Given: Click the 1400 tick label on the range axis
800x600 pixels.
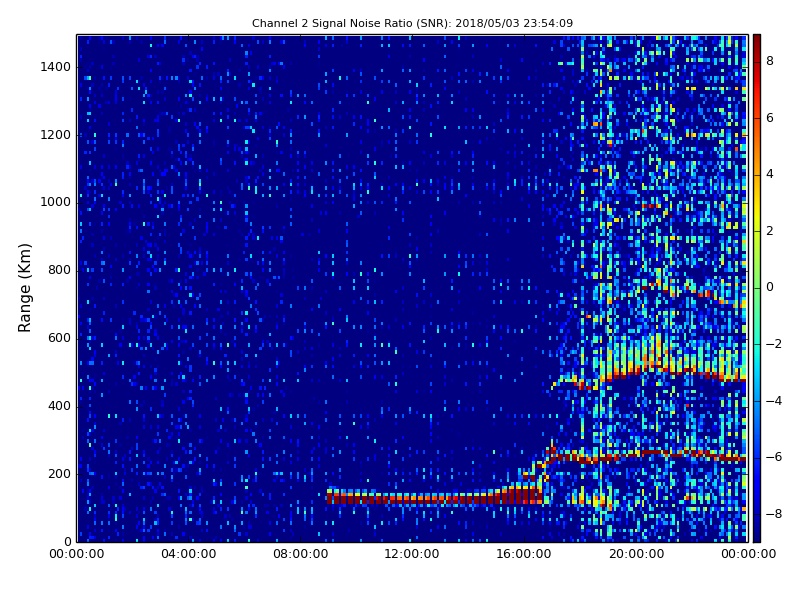Looking at the screenshot, I should (x=56, y=67).
